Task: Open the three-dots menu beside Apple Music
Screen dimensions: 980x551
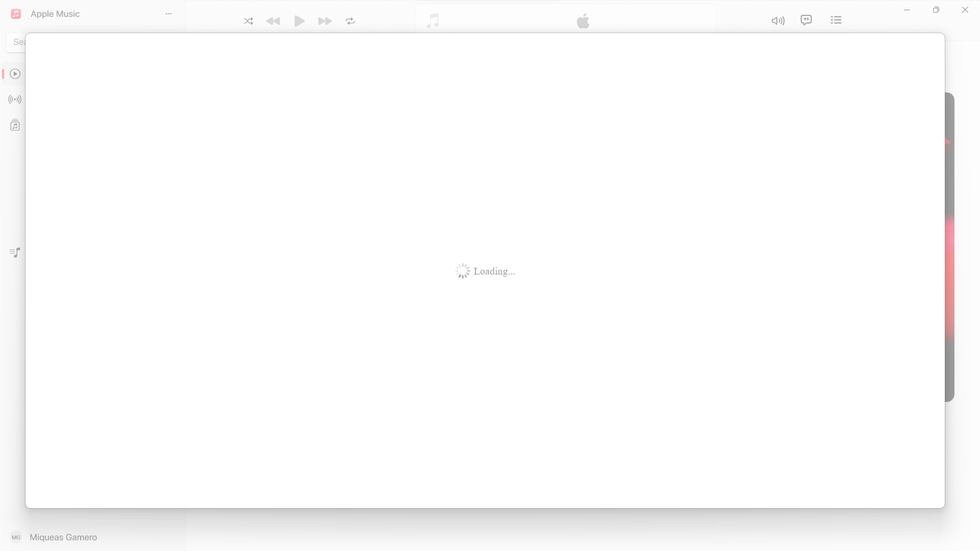Action: click(168, 14)
